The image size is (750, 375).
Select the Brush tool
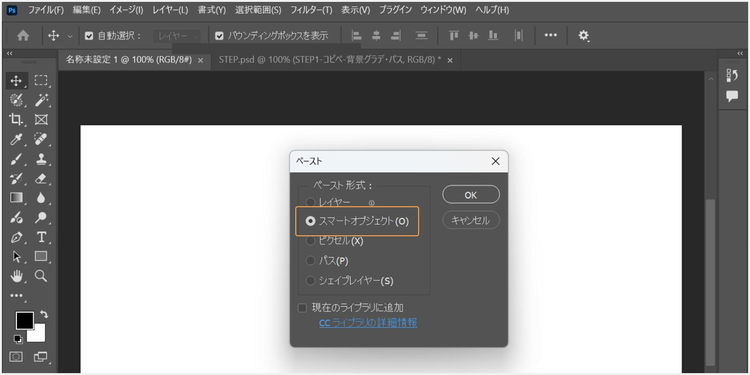17,159
